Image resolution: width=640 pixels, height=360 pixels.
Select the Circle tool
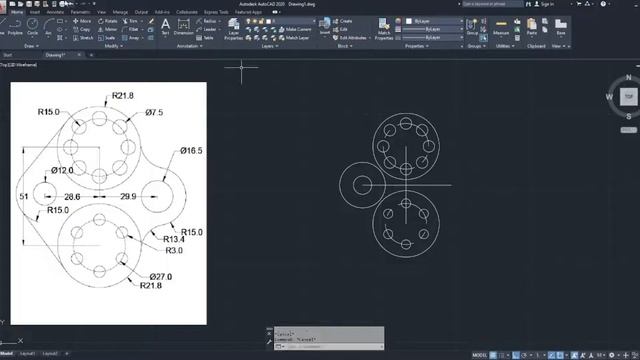(x=32, y=27)
